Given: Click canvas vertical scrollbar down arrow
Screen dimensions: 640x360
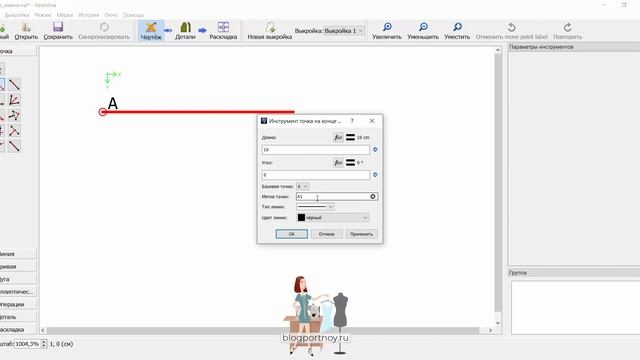Looking at the screenshot, I should (498, 323).
